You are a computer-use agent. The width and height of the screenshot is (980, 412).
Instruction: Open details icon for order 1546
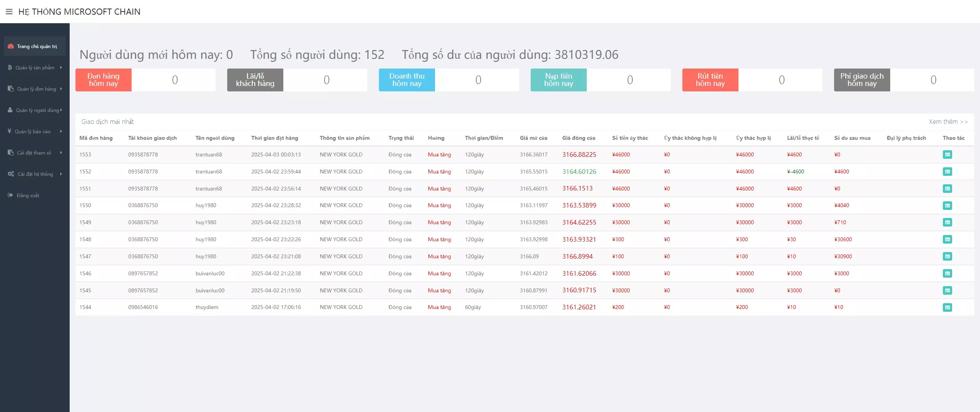pyautogui.click(x=947, y=273)
